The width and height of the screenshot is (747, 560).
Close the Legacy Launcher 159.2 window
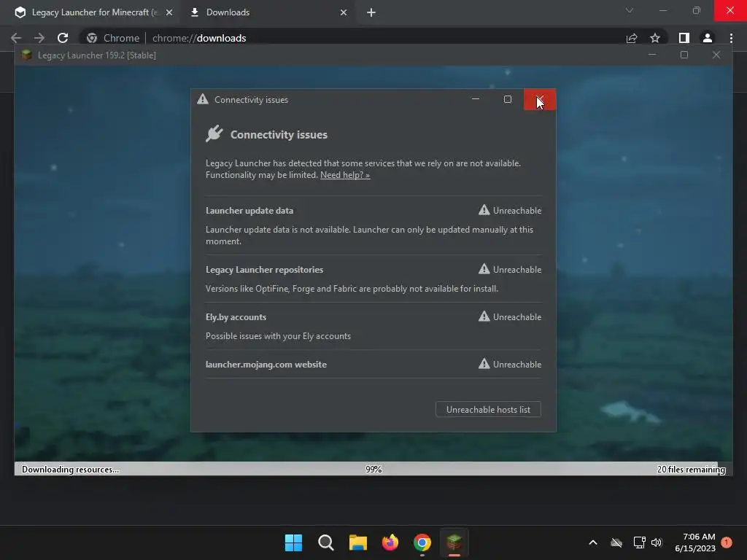click(x=716, y=55)
